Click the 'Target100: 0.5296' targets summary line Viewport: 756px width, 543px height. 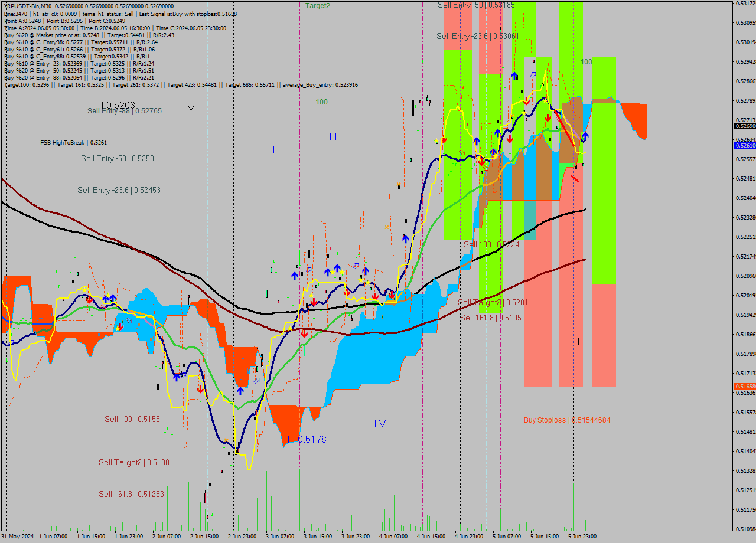[181, 84]
